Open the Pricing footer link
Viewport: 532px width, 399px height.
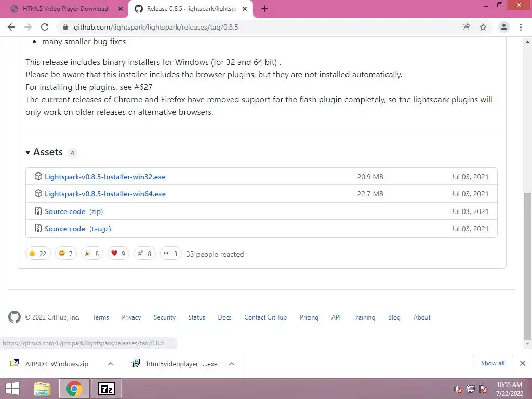coord(309,317)
